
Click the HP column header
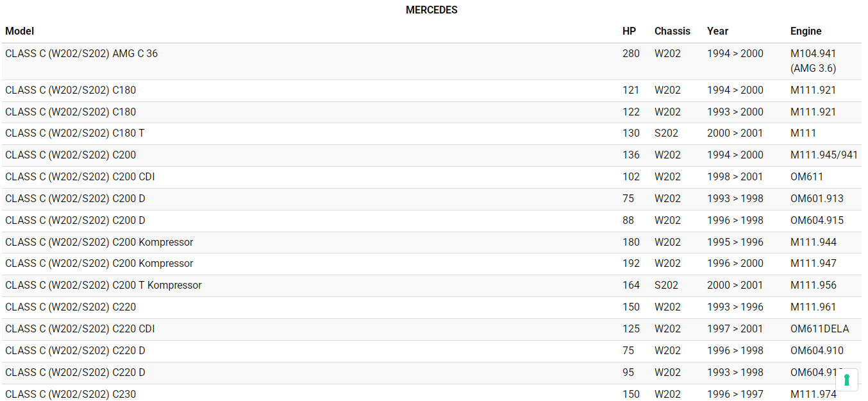pos(629,31)
